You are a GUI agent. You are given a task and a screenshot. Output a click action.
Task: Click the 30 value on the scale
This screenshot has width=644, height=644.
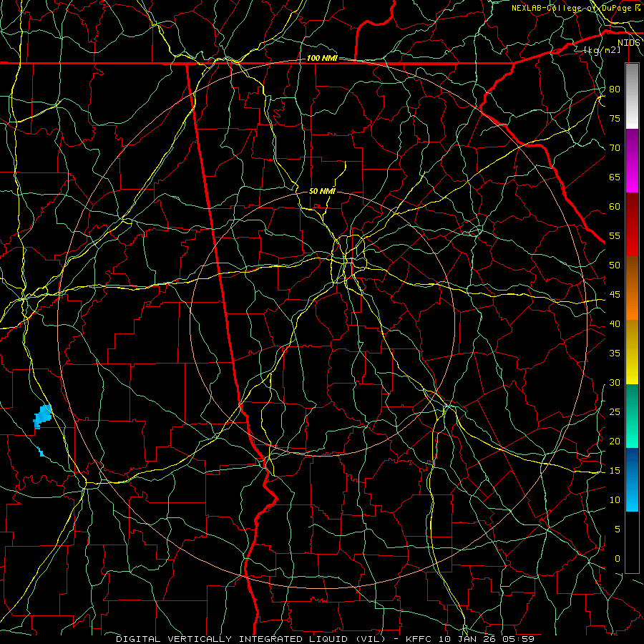click(x=615, y=382)
